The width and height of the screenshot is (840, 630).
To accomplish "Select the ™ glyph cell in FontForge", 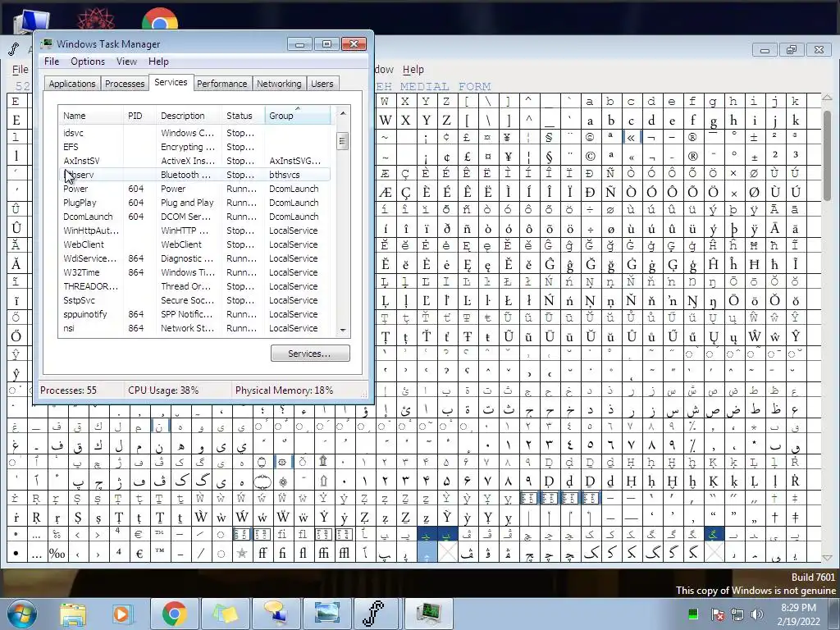I will (160, 553).
